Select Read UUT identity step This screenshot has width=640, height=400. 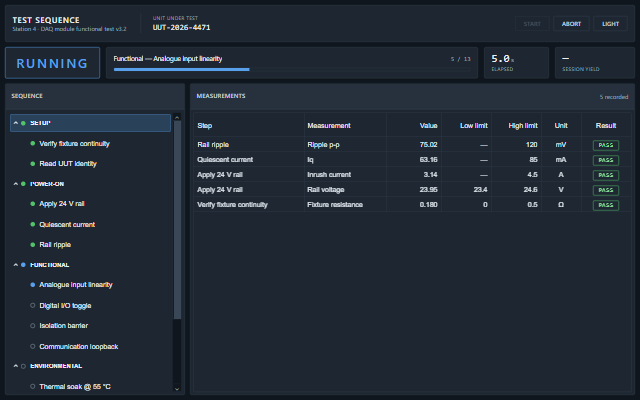coord(68,164)
